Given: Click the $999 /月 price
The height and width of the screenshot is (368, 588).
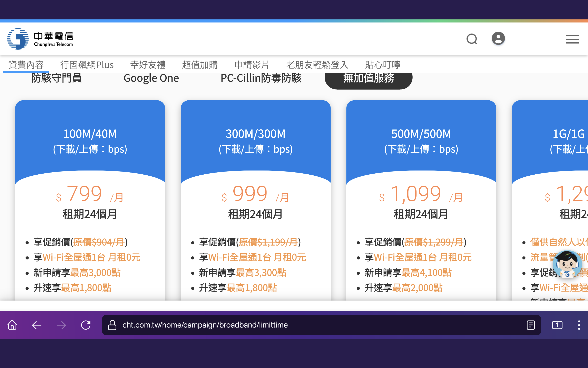Looking at the screenshot, I should tap(255, 194).
